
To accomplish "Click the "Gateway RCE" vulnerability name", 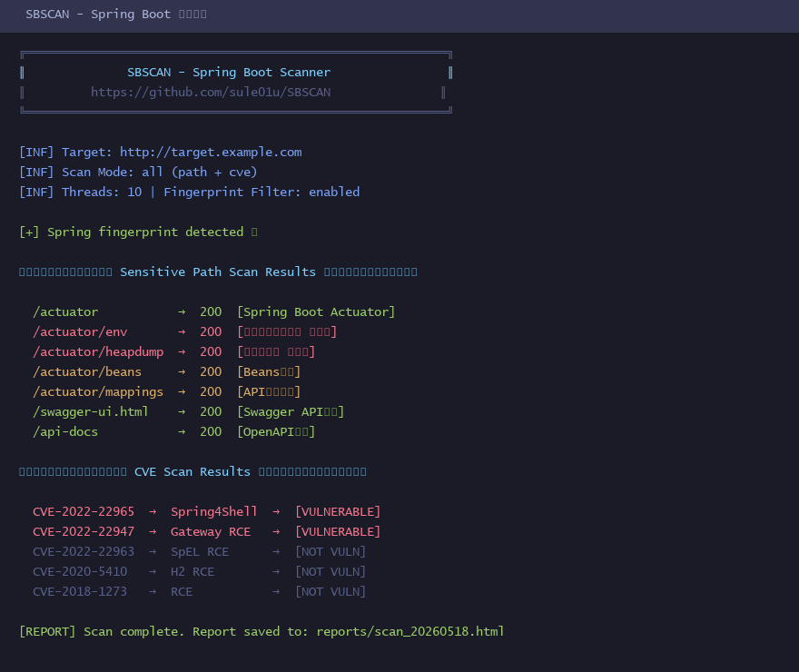I will coord(211,532).
